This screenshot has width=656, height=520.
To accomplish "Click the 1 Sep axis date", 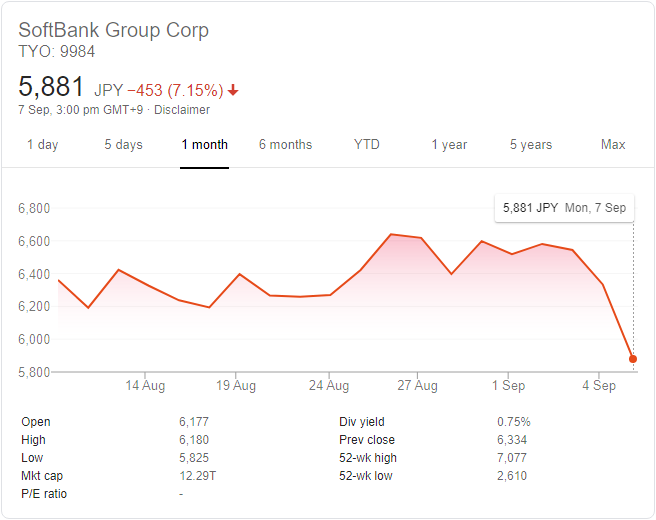I will pyautogui.click(x=508, y=386).
